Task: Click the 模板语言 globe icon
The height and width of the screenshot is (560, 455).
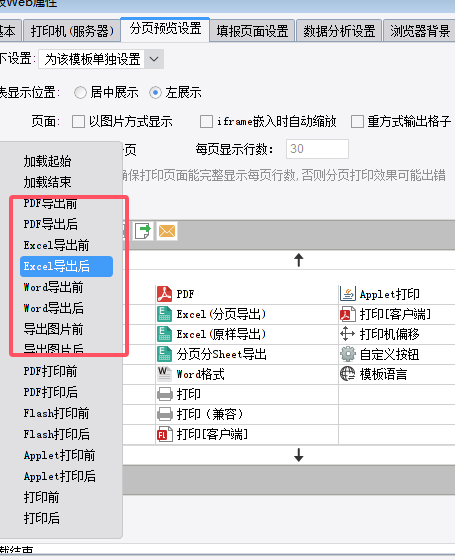Action: 348,374
